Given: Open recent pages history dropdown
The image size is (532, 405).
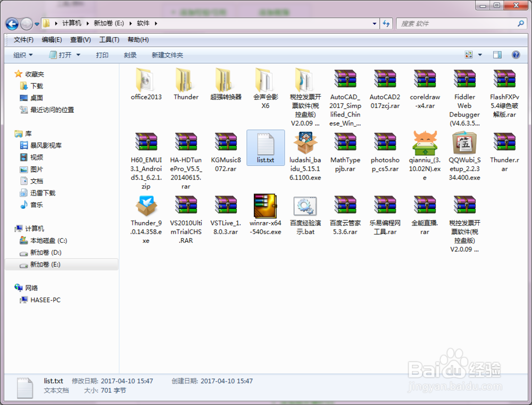Looking at the screenshot, I should click(37, 24).
